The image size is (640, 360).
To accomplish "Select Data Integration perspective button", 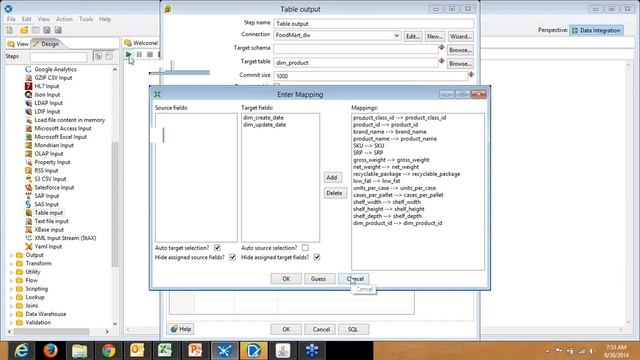I will pos(596,30).
